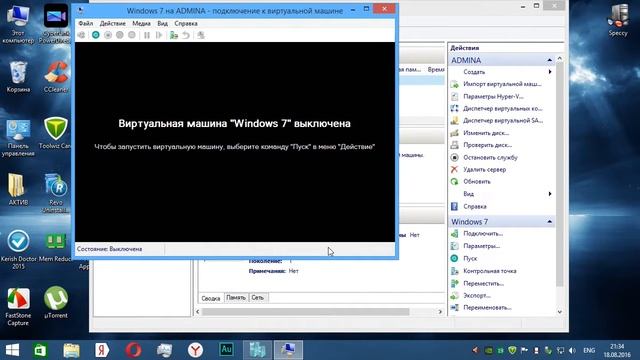Open the Store taskbar icon

[40, 350]
